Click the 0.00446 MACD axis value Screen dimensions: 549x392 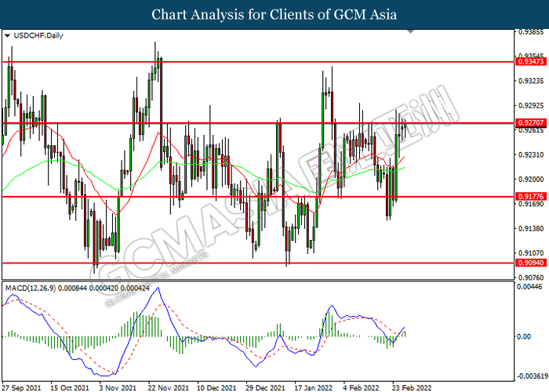coord(529,287)
